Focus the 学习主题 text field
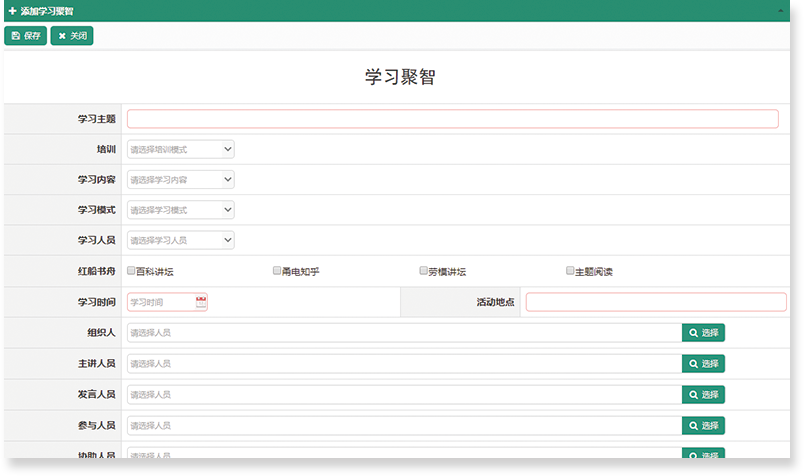Viewport: 804px width, 476px height. (x=452, y=119)
